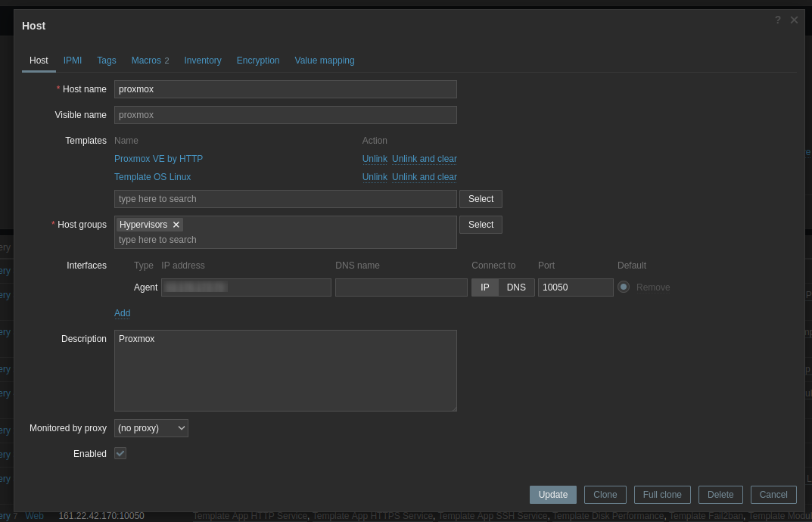Click the Full clone button
This screenshot has width=812, height=522.
point(662,495)
